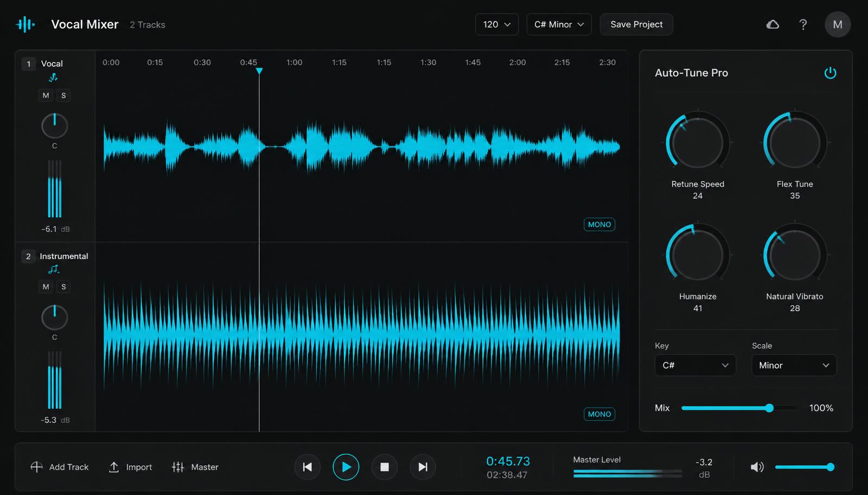
Task: Open the 120 tempo dropdown
Action: point(497,24)
